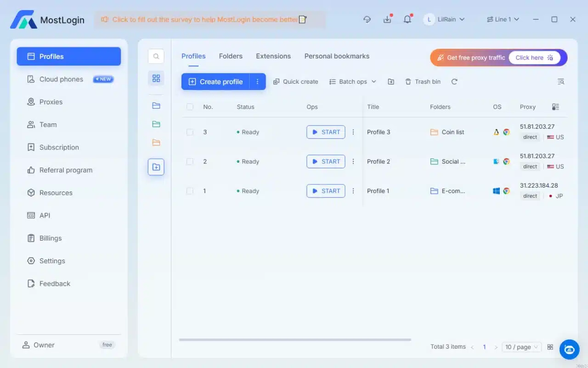This screenshot has width=588, height=368.
Task: Click the add-to-folder icon beside Batch ops
Action: tap(391, 81)
